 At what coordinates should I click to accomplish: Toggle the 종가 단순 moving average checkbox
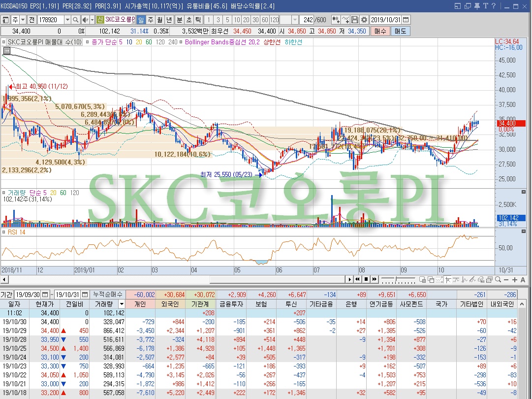87,42
